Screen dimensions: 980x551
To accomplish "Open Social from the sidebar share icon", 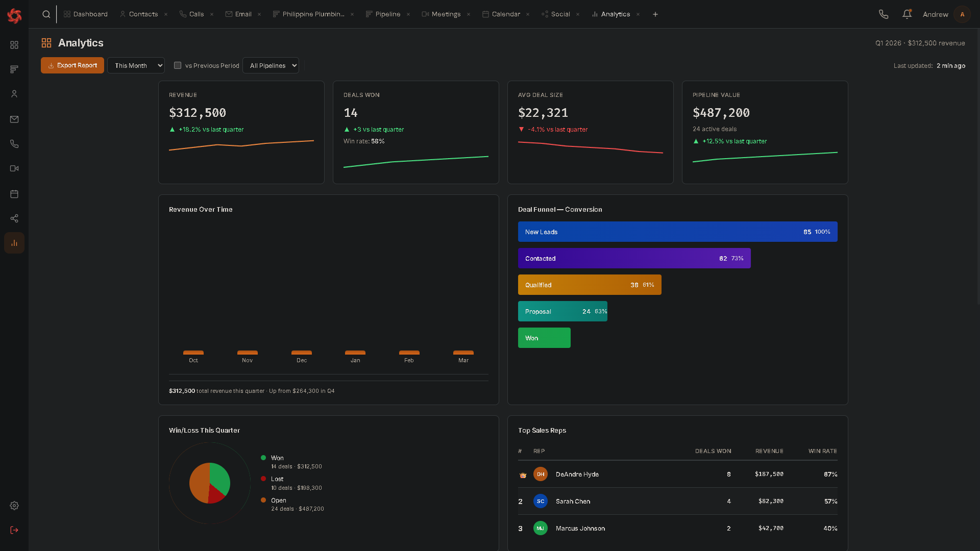I will [x=14, y=218].
